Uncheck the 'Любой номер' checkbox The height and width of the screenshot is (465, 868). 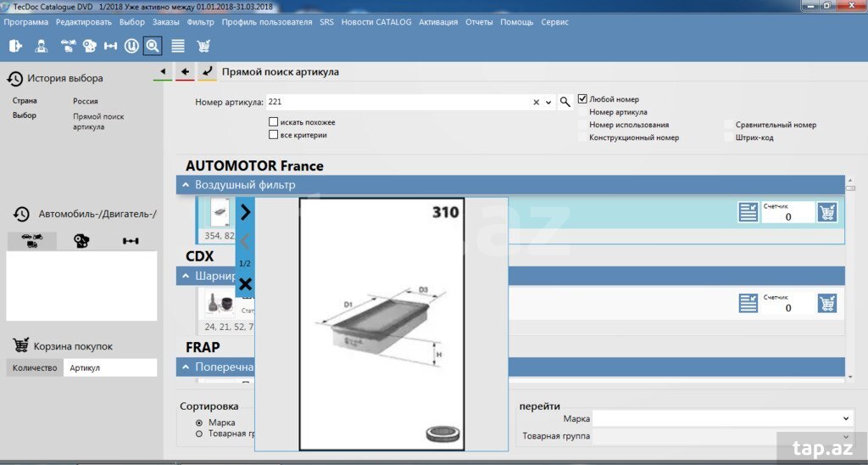[582, 99]
